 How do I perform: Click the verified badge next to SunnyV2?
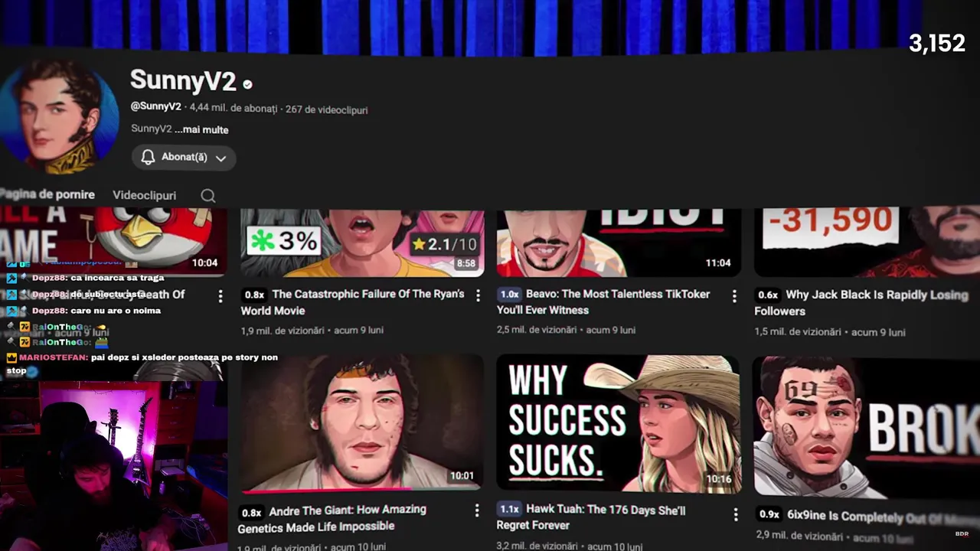247,84
